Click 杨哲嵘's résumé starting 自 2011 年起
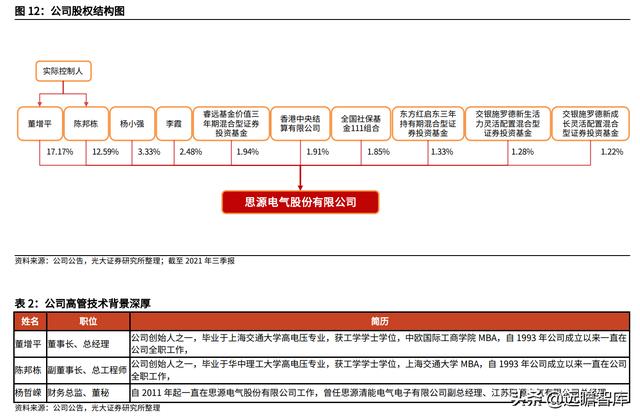Screen dimensions: 640x419 click(380, 393)
